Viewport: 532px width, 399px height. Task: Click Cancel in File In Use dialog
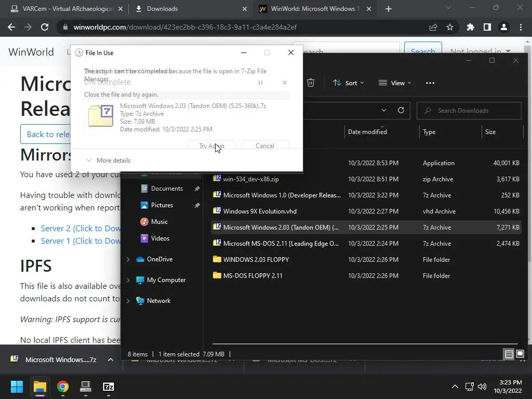click(x=265, y=145)
